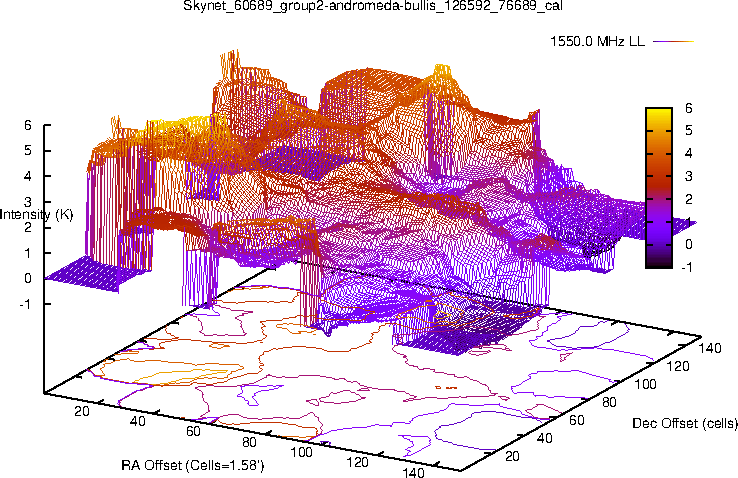738x478 pixels.
Task: Click the color bar gradient scale
Action: coord(658,188)
